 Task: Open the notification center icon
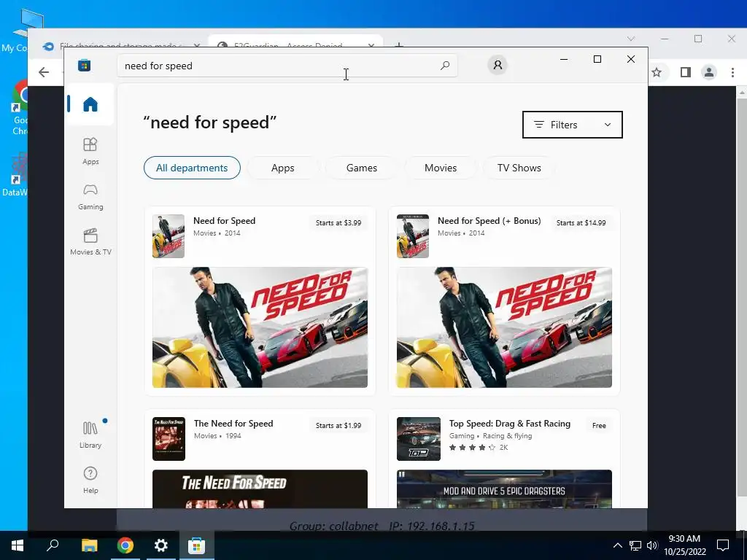click(723, 545)
